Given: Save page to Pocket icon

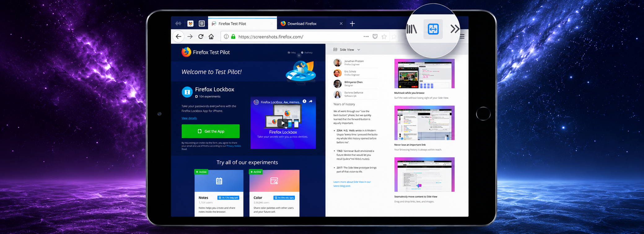Looking at the screenshot, I should (x=375, y=37).
